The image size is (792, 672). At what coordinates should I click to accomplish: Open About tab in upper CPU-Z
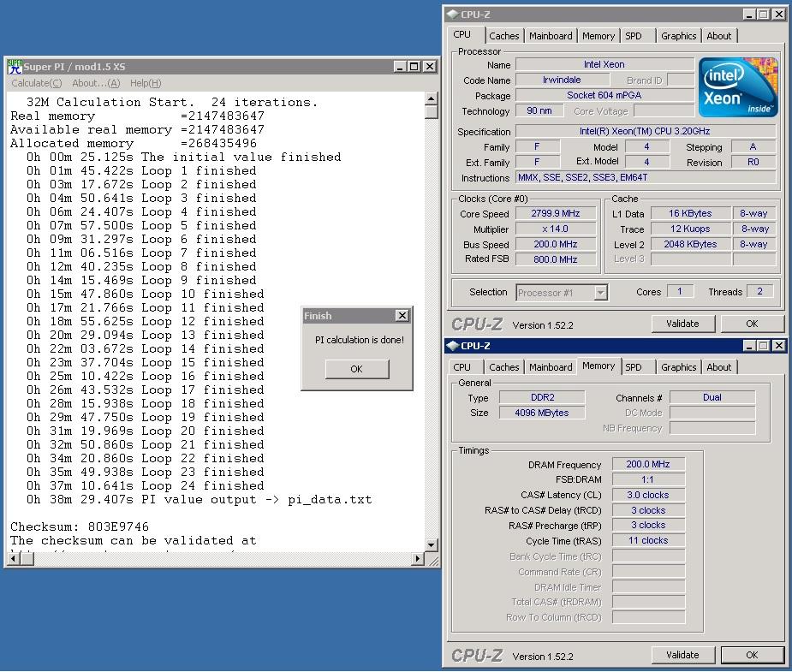point(718,36)
